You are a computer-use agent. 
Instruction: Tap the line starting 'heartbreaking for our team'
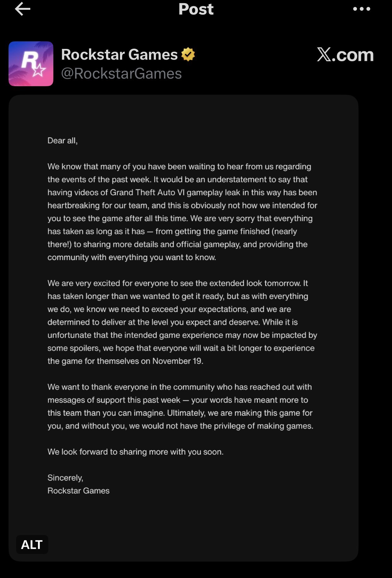(182, 206)
